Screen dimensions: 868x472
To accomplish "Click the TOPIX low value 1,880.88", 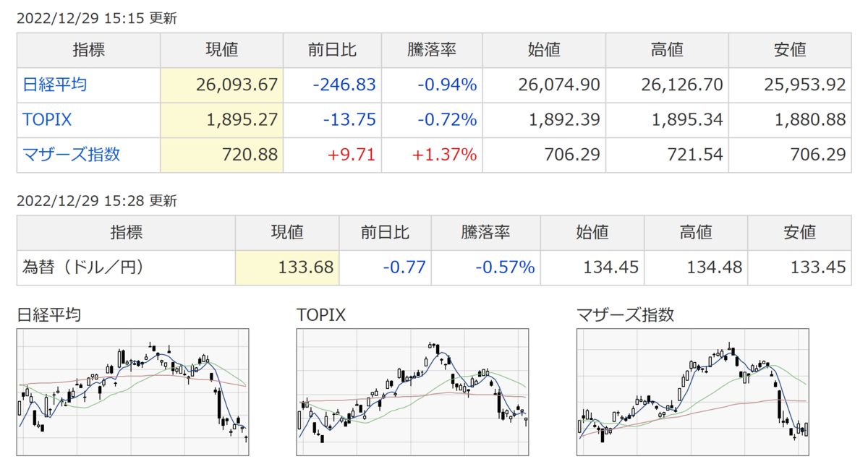I will tap(810, 119).
